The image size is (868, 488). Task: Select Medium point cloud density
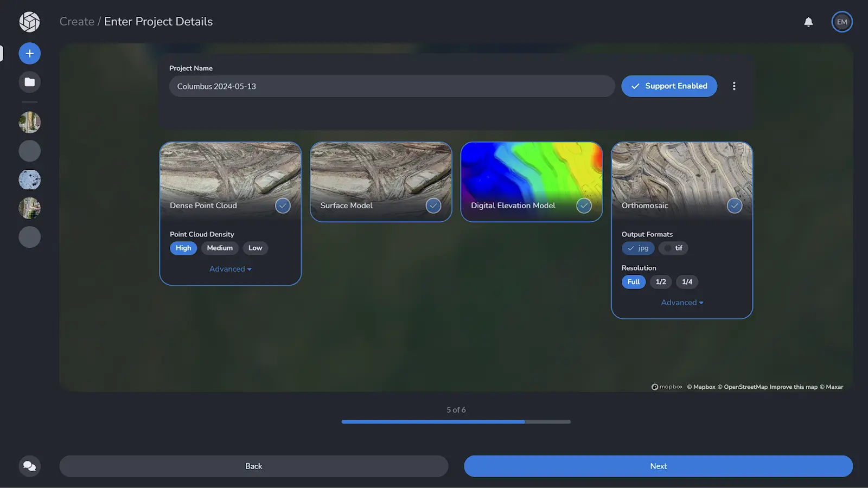click(220, 248)
